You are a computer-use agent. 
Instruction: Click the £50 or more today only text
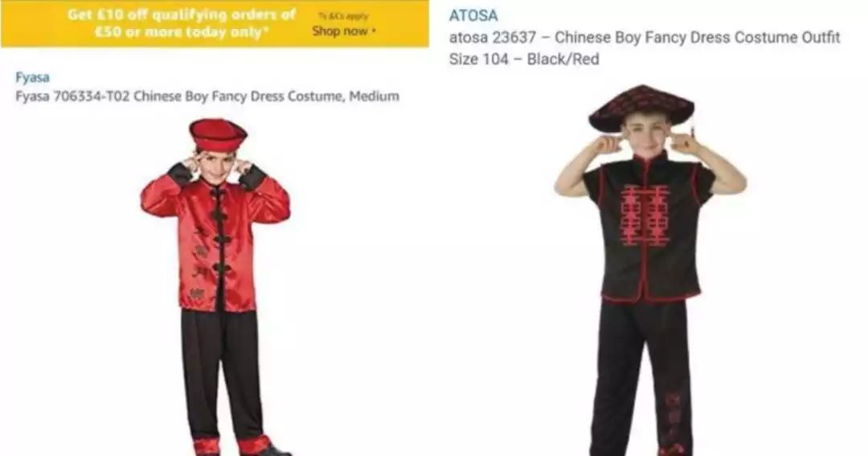(x=182, y=32)
